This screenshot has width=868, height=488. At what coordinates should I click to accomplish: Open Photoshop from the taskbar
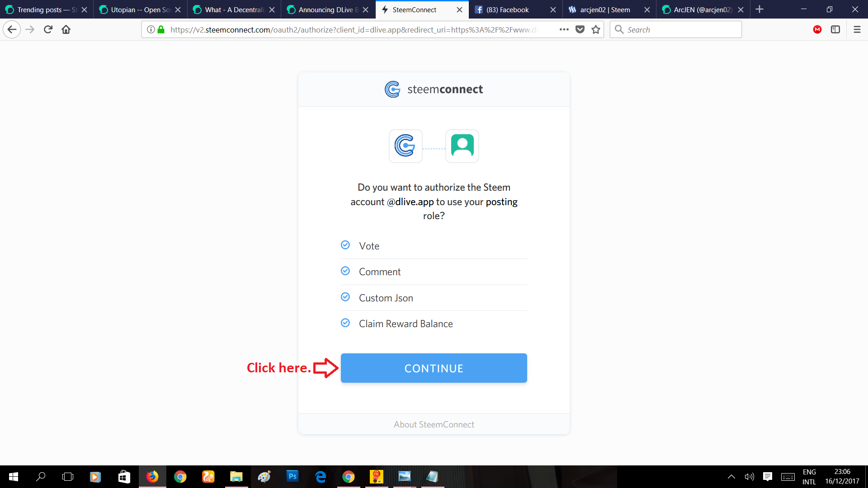click(292, 476)
